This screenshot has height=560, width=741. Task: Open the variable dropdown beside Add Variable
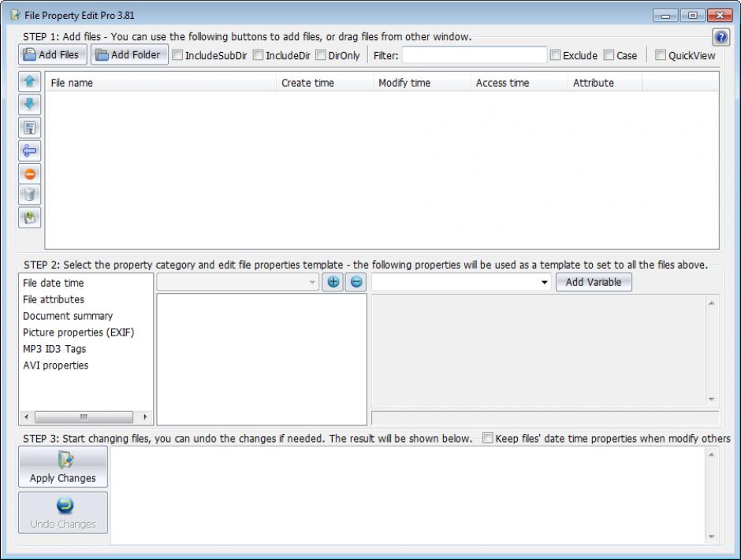tap(545, 283)
